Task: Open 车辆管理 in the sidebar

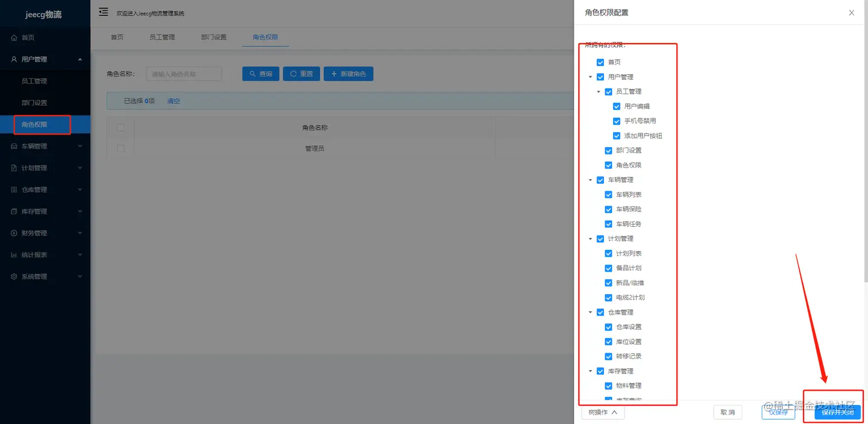Action: click(45, 147)
